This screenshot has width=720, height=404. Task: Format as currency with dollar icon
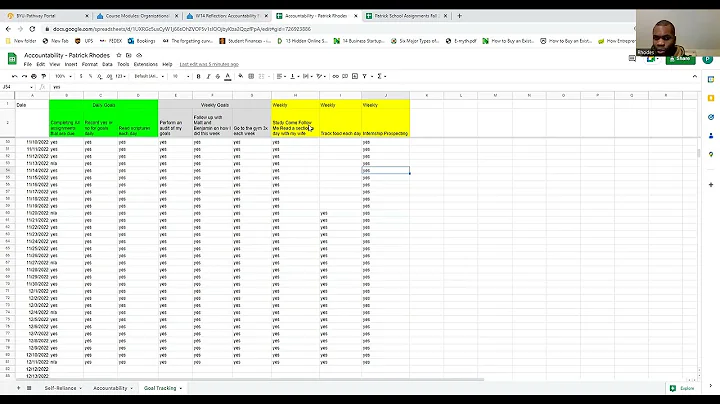coord(81,76)
